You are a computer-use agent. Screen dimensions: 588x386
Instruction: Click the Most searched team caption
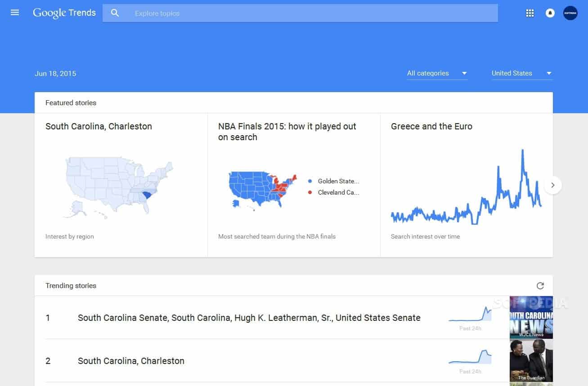(x=277, y=236)
